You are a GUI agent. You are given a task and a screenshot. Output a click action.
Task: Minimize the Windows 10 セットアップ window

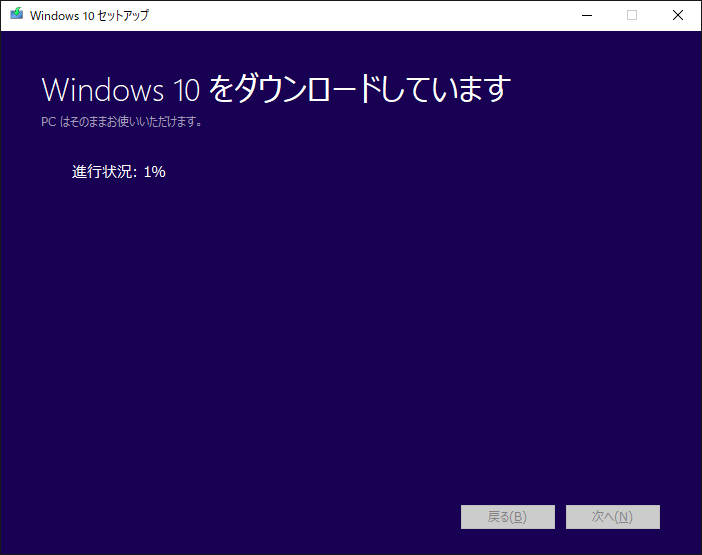(587, 16)
